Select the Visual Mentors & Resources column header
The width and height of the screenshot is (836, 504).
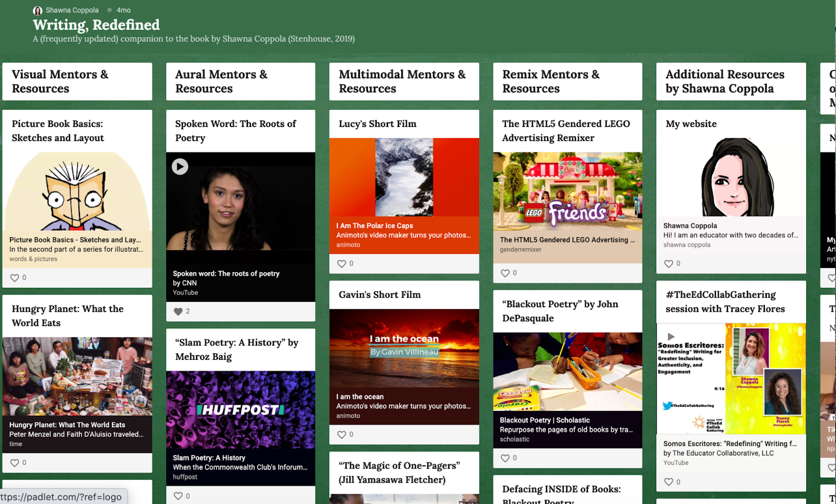(x=77, y=81)
